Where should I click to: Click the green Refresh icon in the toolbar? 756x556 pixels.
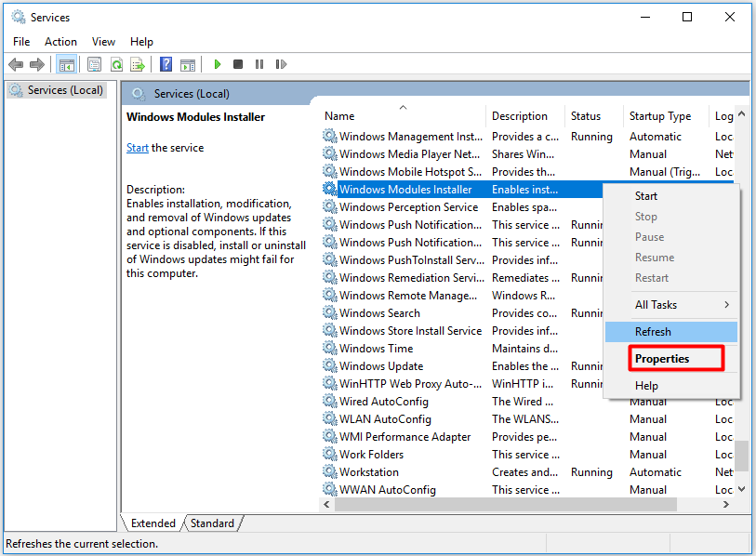pos(116,64)
